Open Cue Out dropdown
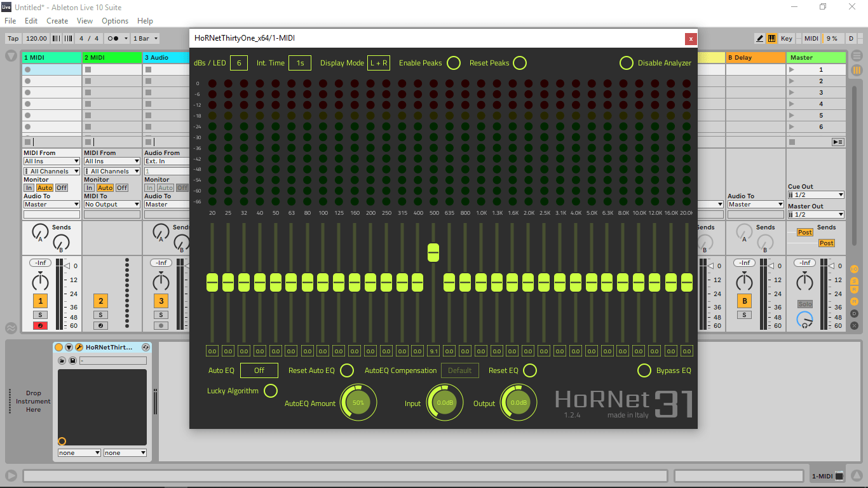Screen dimensions: 868x488 tap(816, 195)
